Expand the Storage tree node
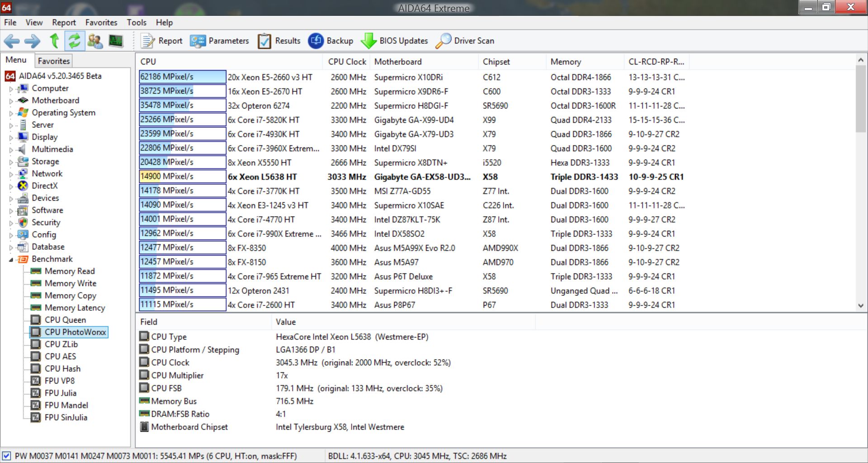 [x=11, y=162]
